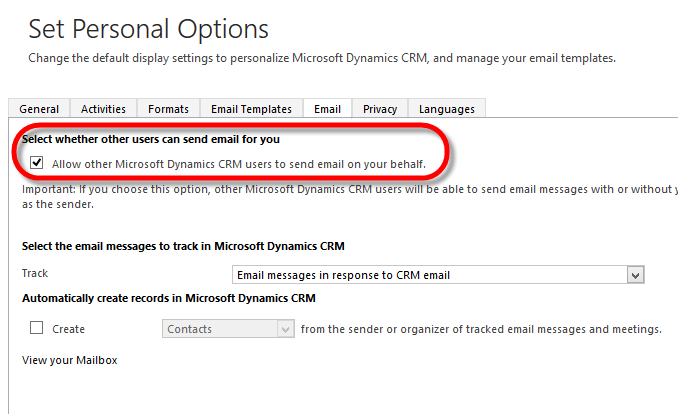Image resolution: width=678 pixels, height=414 pixels.
Task: Open the Languages tab
Action: [447, 109]
